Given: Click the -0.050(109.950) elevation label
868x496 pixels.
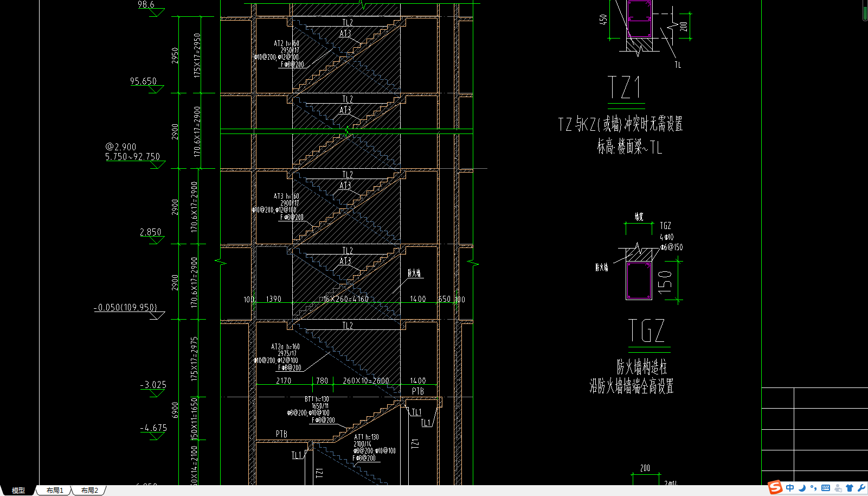Looking at the screenshot, I should pyautogui.click(x=125, y=308).
